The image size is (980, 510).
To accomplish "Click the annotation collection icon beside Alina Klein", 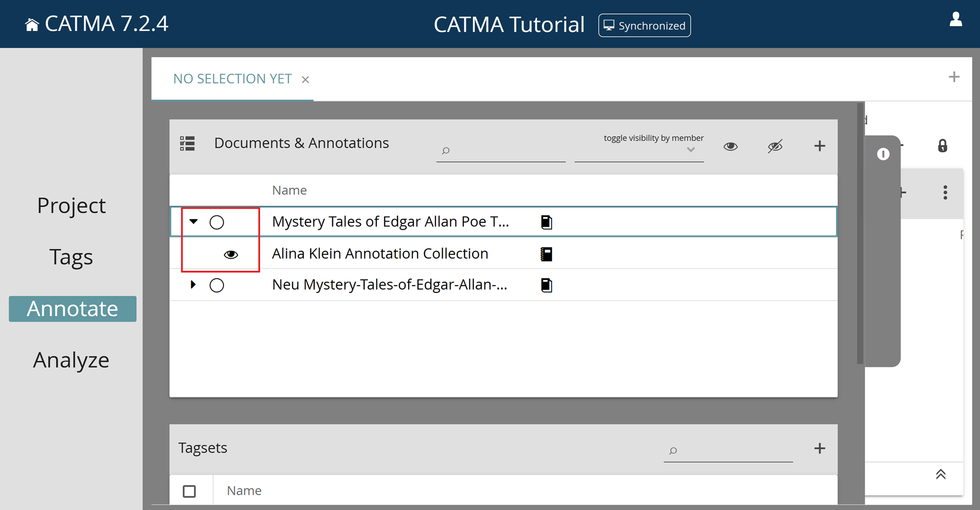I will click(546, 254).
